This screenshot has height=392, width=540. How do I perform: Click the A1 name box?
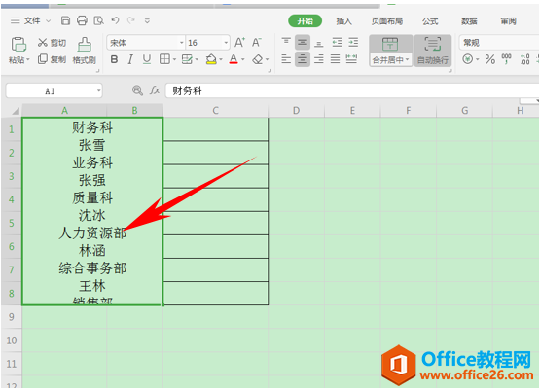point(50,91)
